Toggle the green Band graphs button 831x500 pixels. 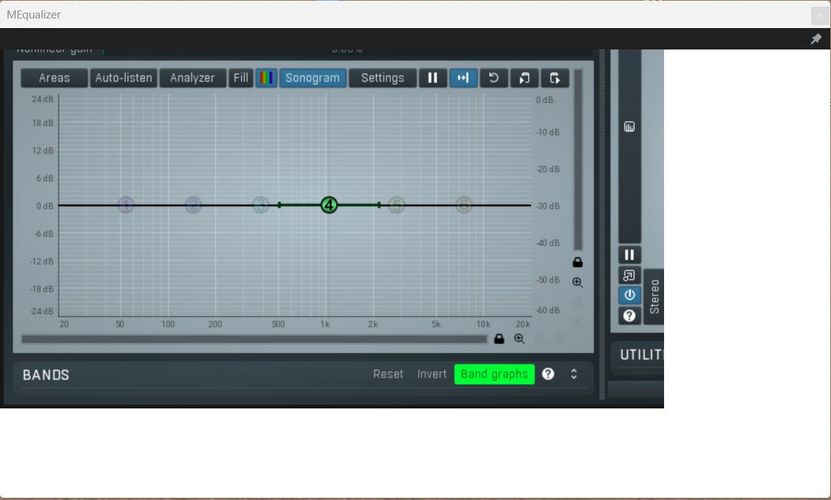[x=494, y=374]
